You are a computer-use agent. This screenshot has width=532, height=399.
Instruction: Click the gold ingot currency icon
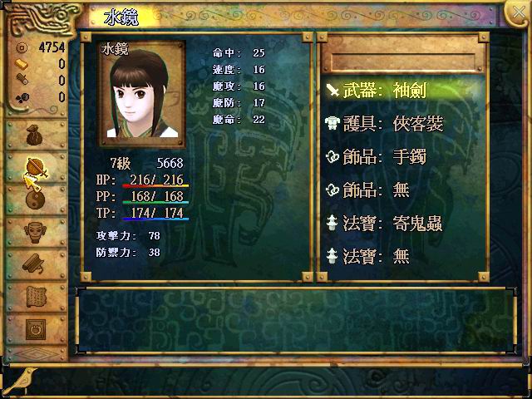[22, 64]
